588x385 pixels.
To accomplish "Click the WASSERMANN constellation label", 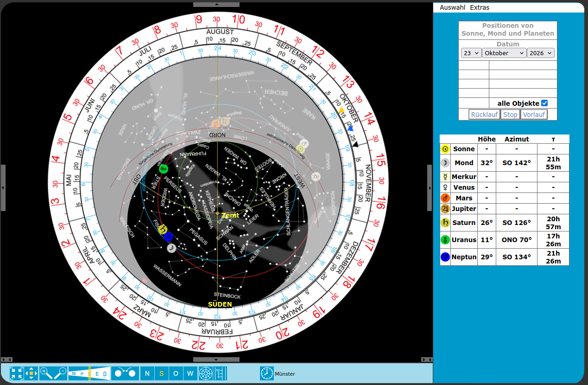I will pyautogui.click(x=167, y=276).
